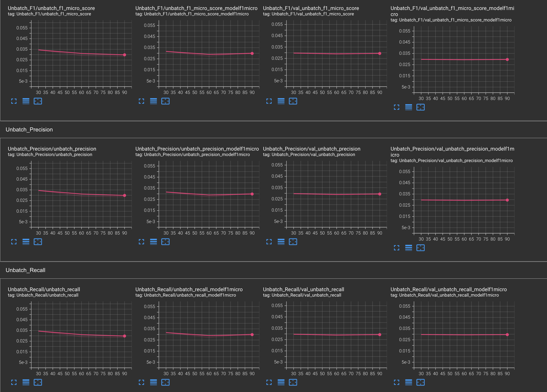Expand val_unbatch_recall chart to full size
This screenshot has height=392, width=547.
click(269, 382)
